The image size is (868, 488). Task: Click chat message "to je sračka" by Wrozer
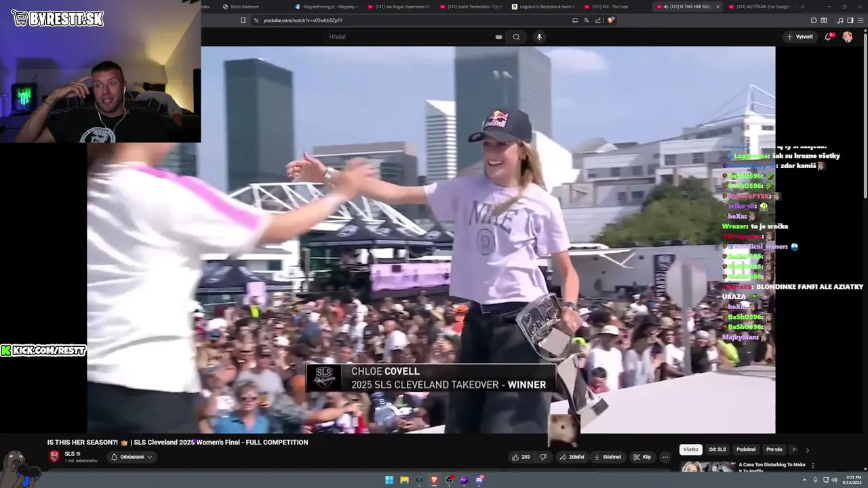click(x=769, y=226)
